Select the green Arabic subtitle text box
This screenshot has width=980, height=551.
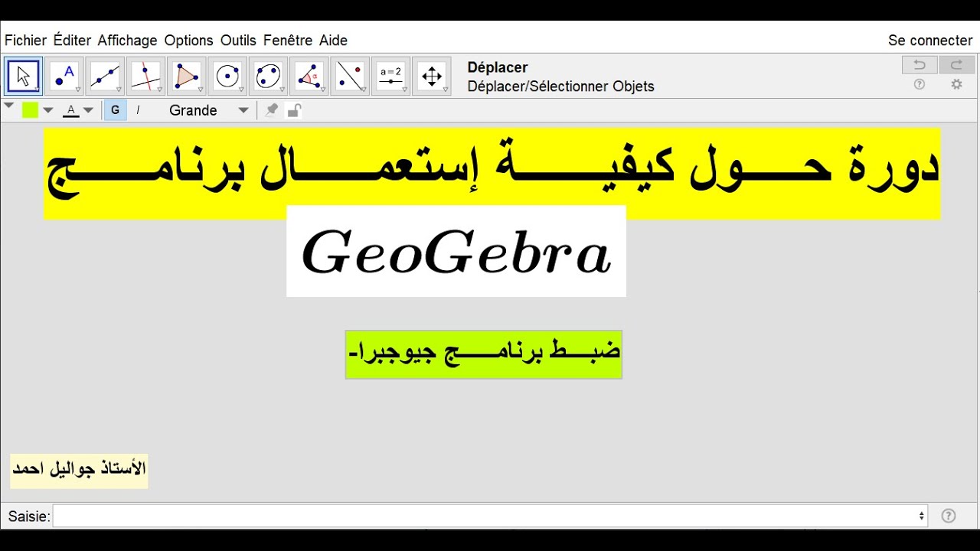coord(484,354)
